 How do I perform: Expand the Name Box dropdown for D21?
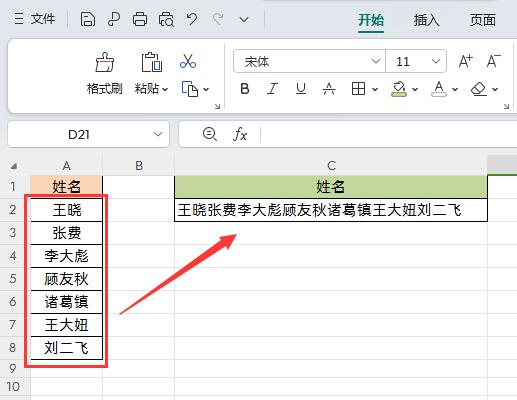click(158, 135)
